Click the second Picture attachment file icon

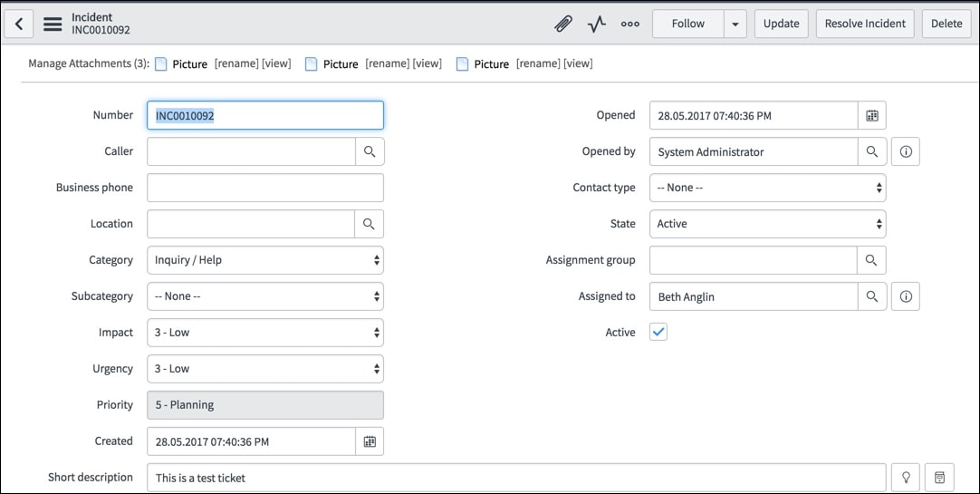click(x=312, y=63)
